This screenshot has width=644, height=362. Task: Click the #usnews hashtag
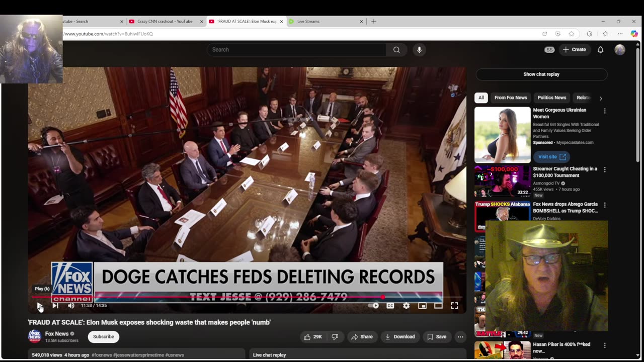175,355
